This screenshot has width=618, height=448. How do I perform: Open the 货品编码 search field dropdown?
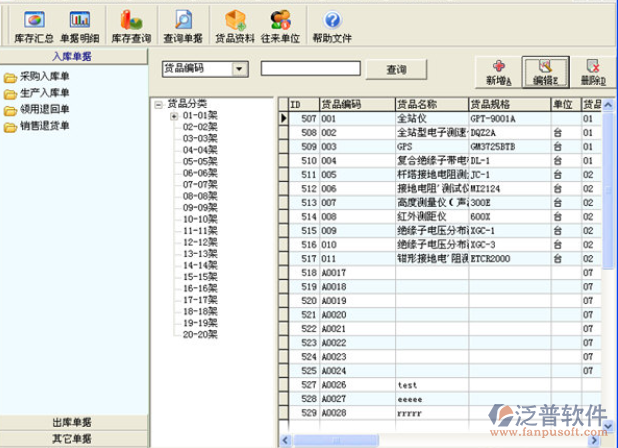pyautogui.click(x=239, y=69)
